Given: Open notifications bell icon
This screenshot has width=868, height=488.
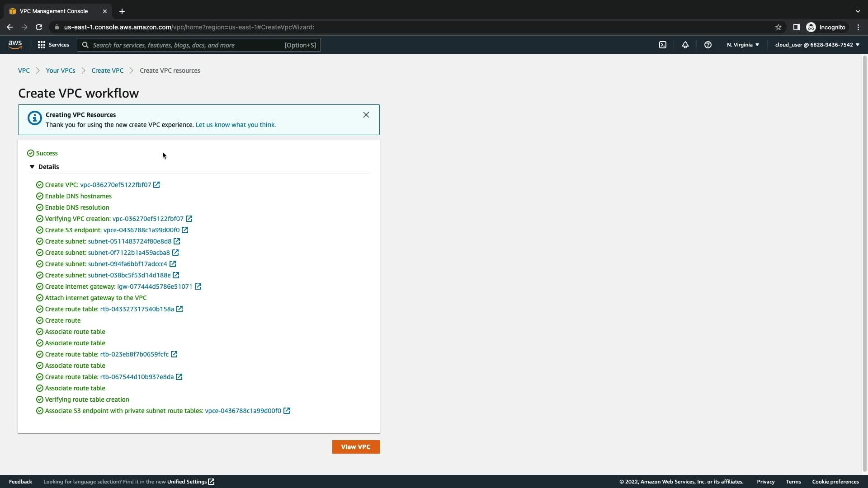Looking at the screenshot, I should coord(685,45).
